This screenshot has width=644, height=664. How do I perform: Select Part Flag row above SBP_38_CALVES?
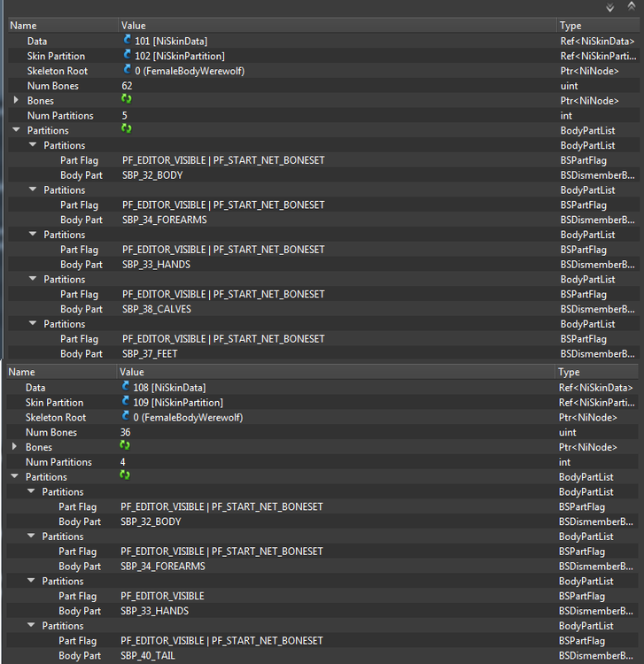point(323,294)
